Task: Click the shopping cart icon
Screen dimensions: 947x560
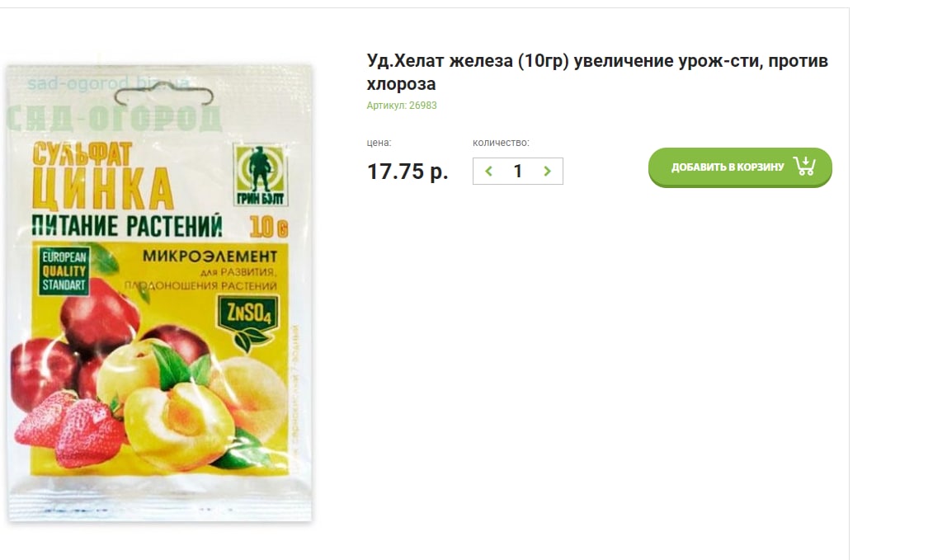Action: (x=804, y=166)
